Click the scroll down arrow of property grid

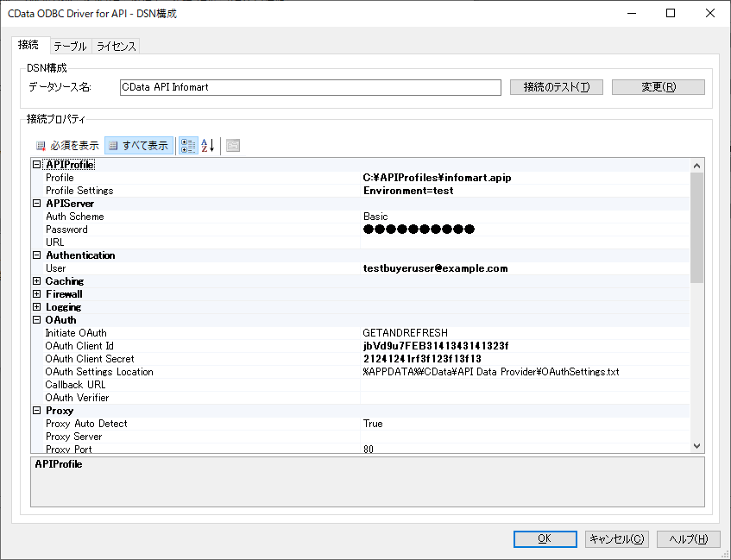697,446
